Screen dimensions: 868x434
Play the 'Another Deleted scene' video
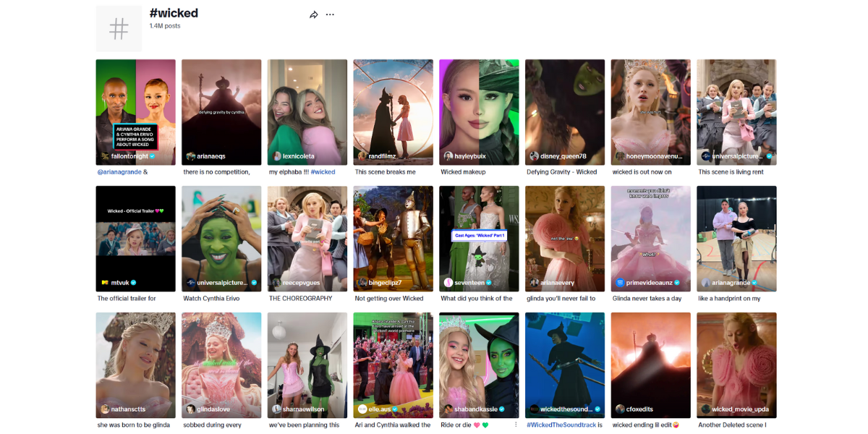click(x=736, y=365)
